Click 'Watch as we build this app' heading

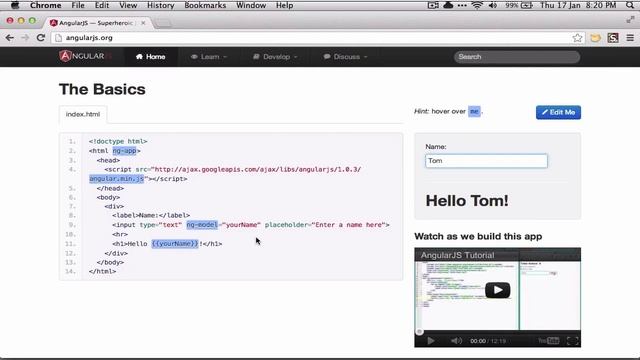478,236
